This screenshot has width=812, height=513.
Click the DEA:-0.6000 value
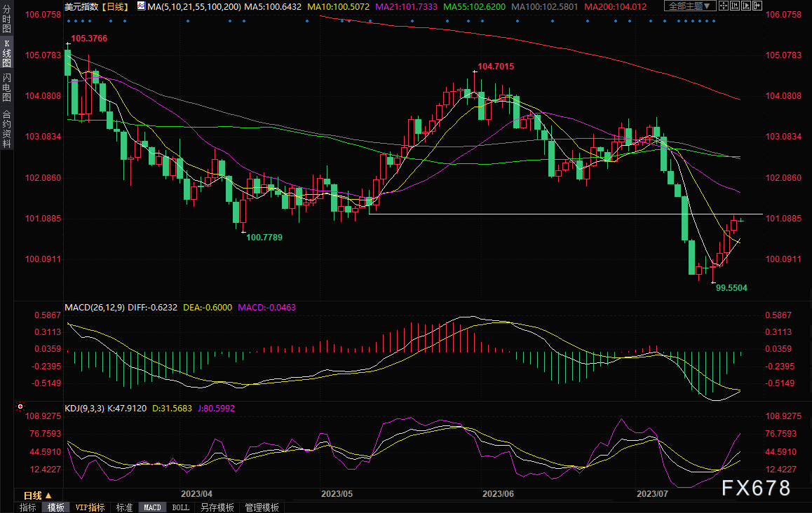pos(208,307)
